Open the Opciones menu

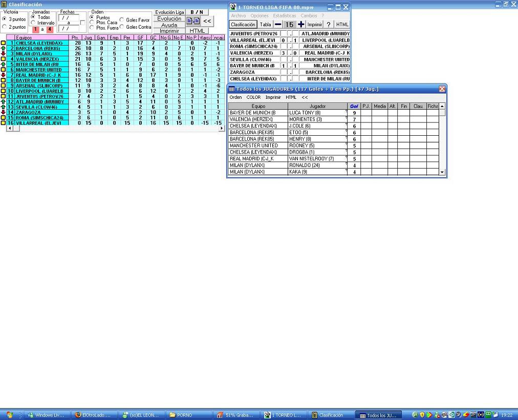[x=260, y=15]
